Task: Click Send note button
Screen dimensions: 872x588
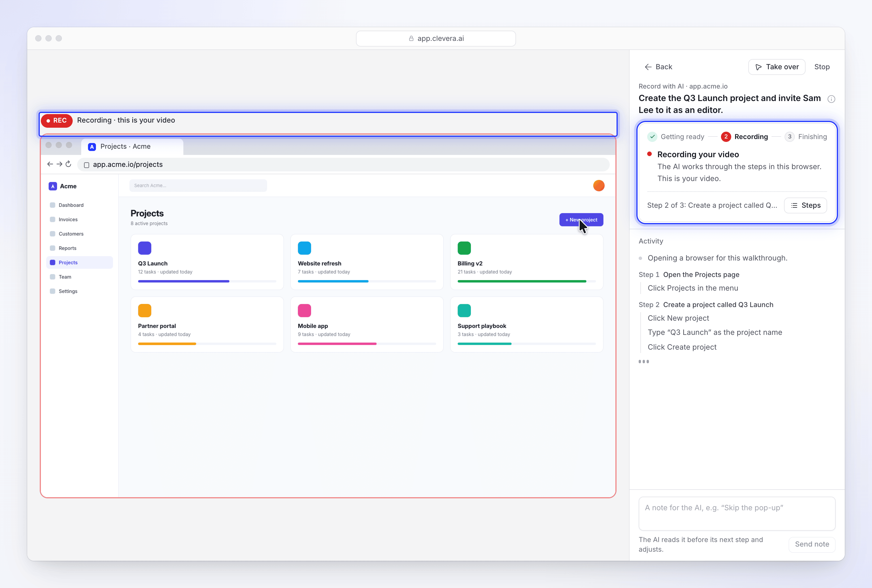Action: (812, 544)
